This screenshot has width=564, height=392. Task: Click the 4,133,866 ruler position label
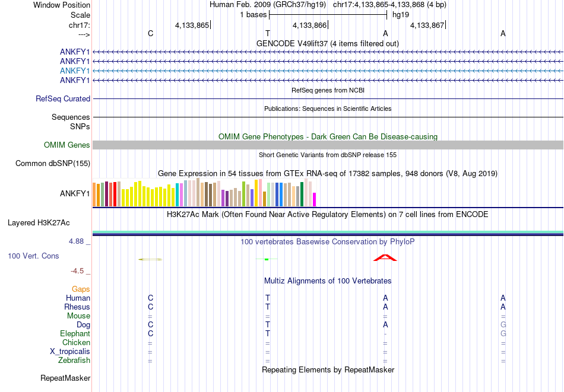[310, 25]
